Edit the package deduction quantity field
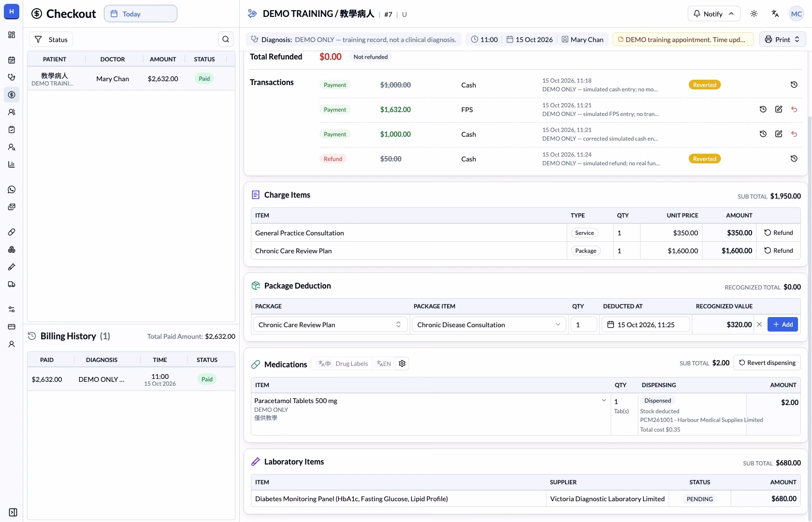 click(583, 324)
